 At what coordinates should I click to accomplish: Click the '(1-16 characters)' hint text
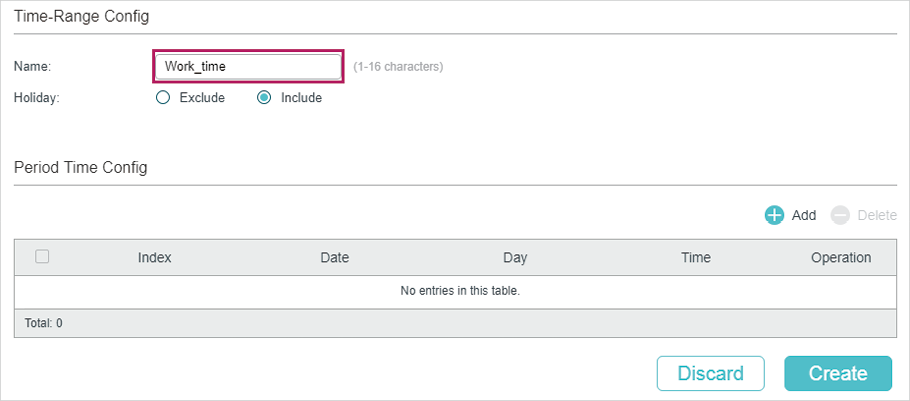click(399, 67)
